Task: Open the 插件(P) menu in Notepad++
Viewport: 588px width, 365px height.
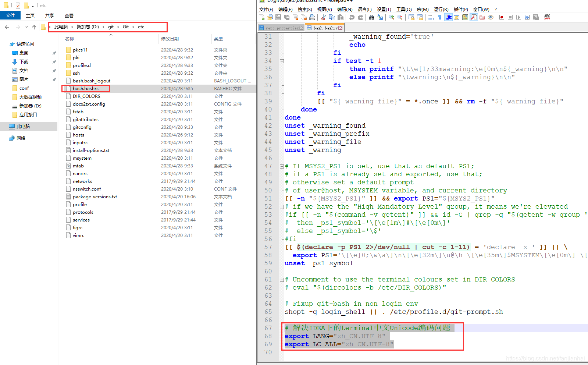Action: coord(461,10)
